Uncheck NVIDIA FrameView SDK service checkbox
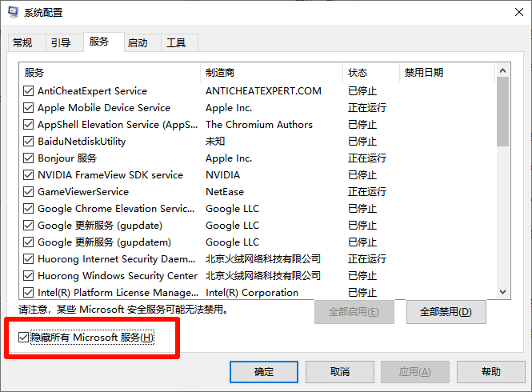Image resolution: width=532 pixels, height=392 pixels. 29,174
